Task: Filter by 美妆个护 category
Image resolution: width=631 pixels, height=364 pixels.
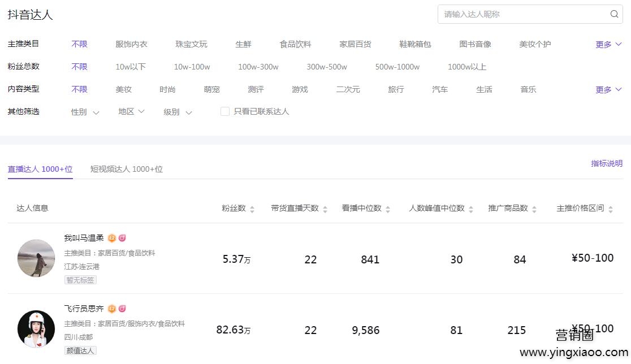Action: (x=535, y=44)
